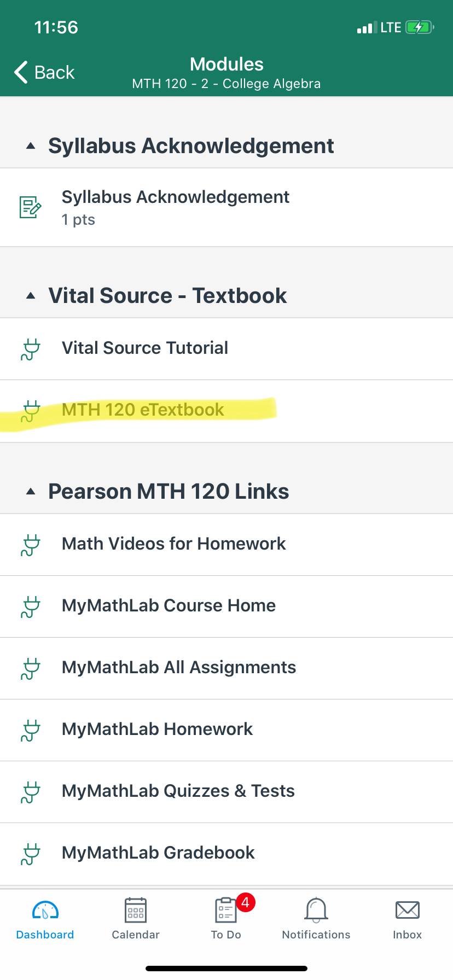Open the Notifications bell icon
This screenshot has height=980, width=453.
pos(316,910)
